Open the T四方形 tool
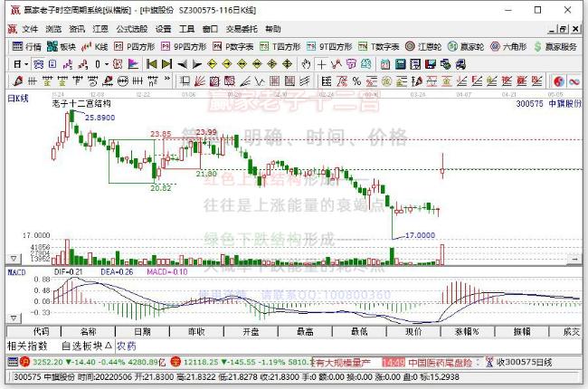 280,46
